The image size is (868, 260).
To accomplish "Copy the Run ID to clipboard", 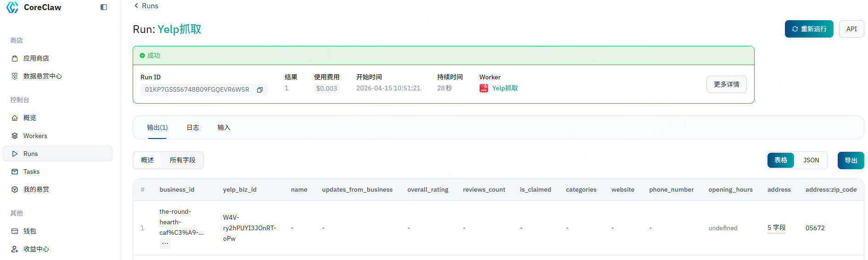I will tap(260, 90).
